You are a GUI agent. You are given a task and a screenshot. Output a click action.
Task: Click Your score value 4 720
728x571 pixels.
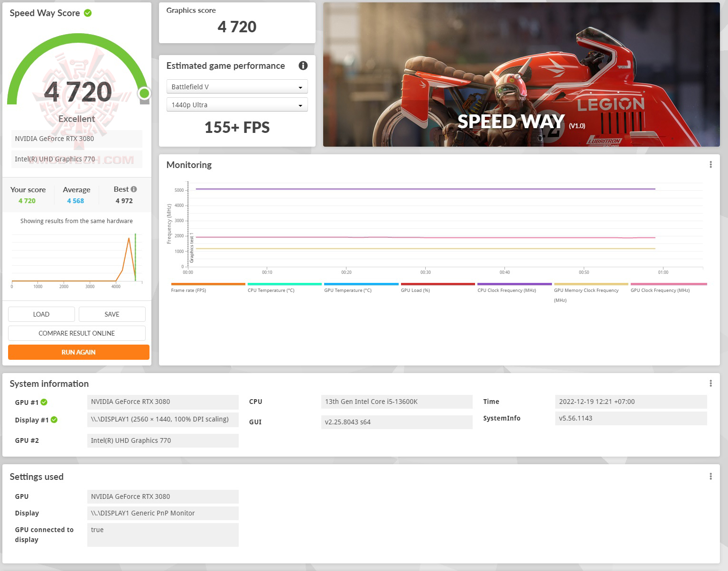27,201
